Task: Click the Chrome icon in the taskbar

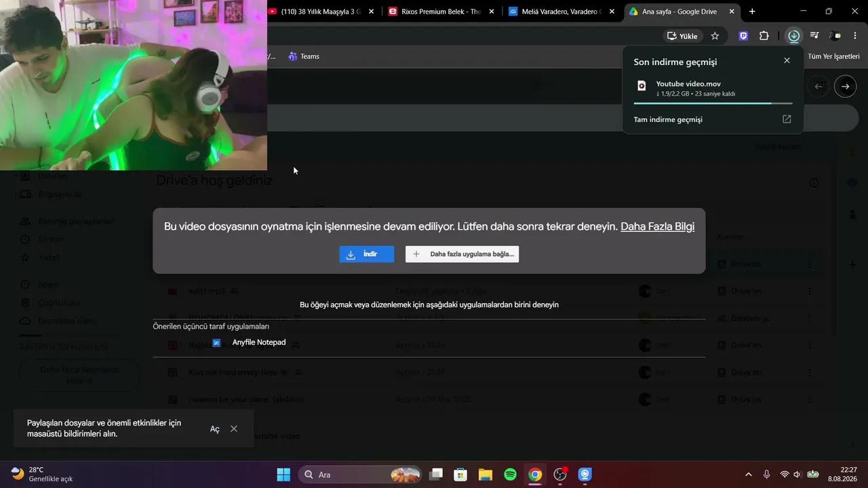Action: [535, 474]
